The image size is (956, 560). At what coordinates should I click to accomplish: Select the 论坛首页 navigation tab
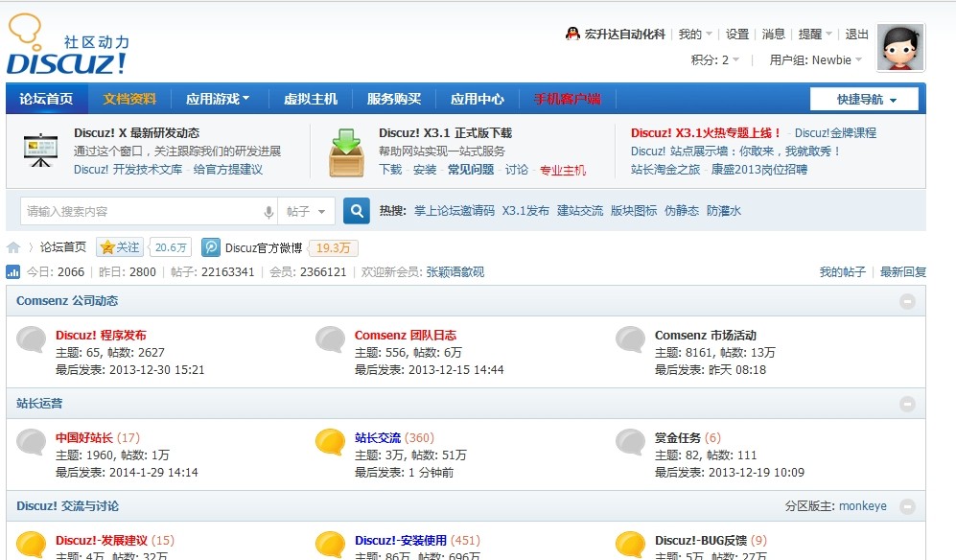click(46, 99)
